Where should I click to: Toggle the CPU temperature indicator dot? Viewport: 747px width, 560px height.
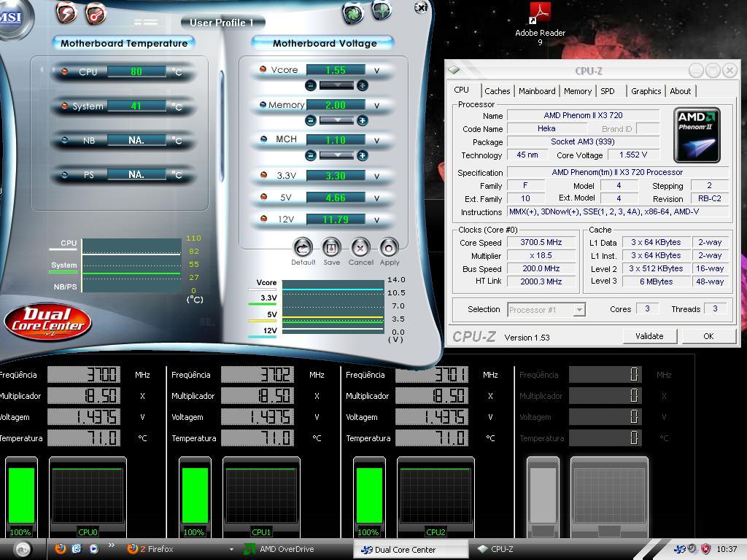[65, 72]
